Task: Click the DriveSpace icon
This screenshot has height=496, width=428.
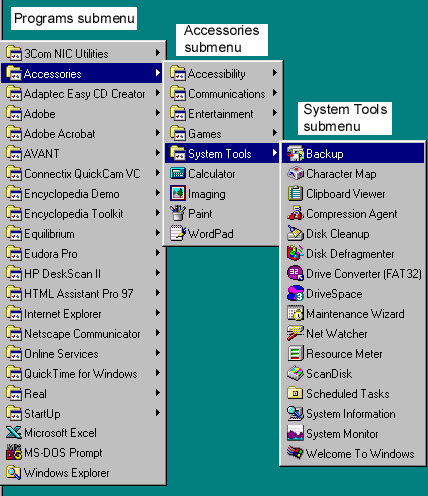Action: click(x=295, y=293)
